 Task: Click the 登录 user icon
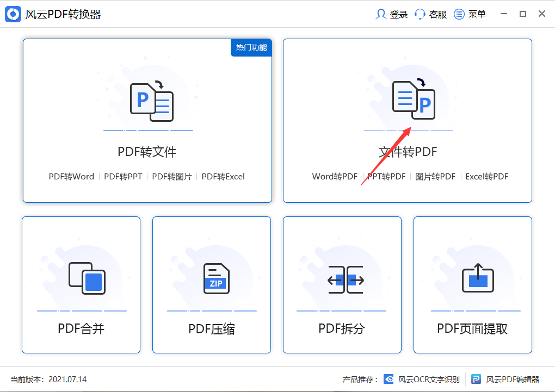(x=383, y=14)
